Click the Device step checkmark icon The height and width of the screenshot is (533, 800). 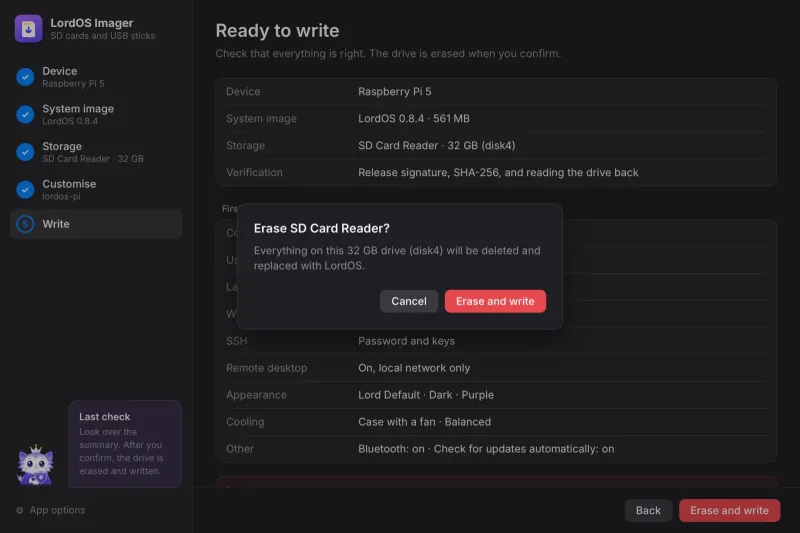click(25, 77)
